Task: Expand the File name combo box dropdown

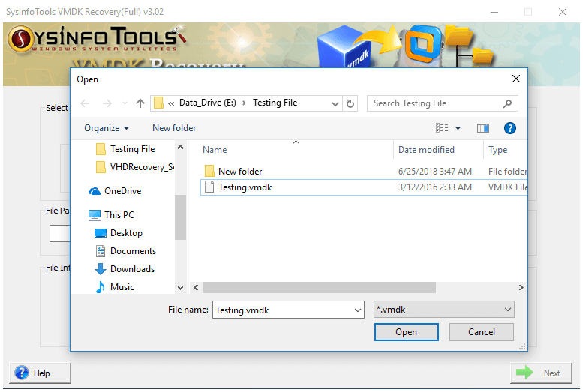Action: 357,310
